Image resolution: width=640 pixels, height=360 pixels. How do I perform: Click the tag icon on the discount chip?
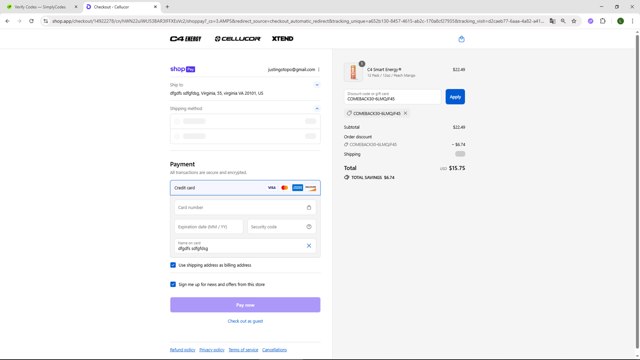[349, 113]
